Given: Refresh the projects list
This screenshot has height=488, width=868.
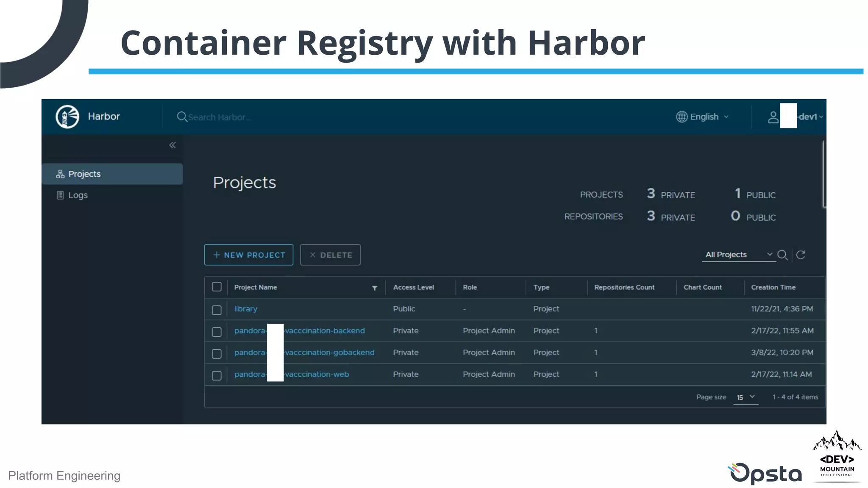Looking at the screenshot, I should click(x=801, y=255).
